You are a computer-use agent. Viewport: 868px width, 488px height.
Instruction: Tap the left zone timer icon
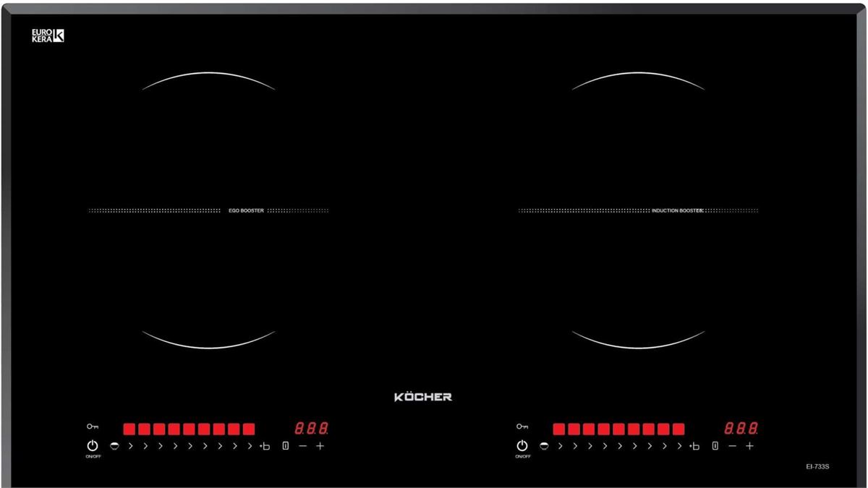(x=285, y=446)
